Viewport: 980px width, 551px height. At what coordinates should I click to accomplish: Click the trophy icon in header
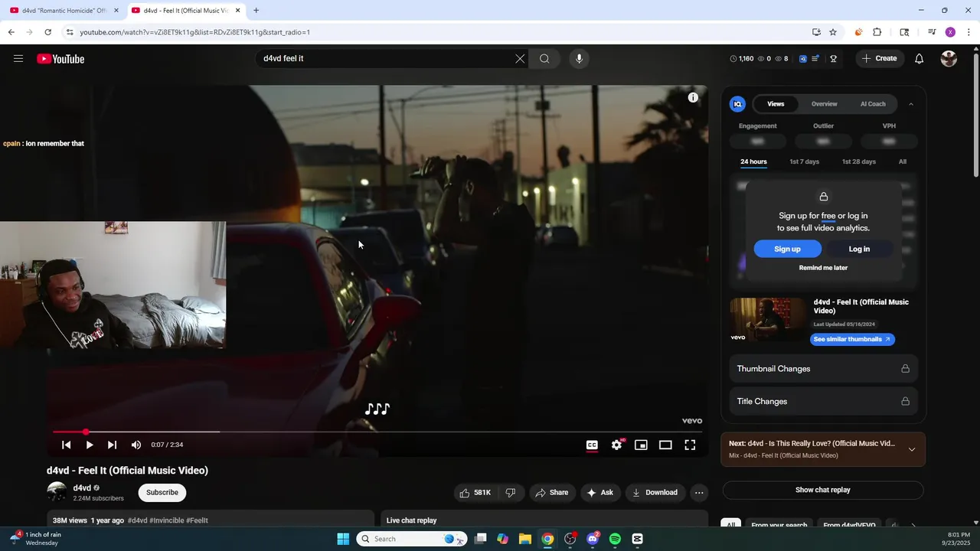[833, 58]
